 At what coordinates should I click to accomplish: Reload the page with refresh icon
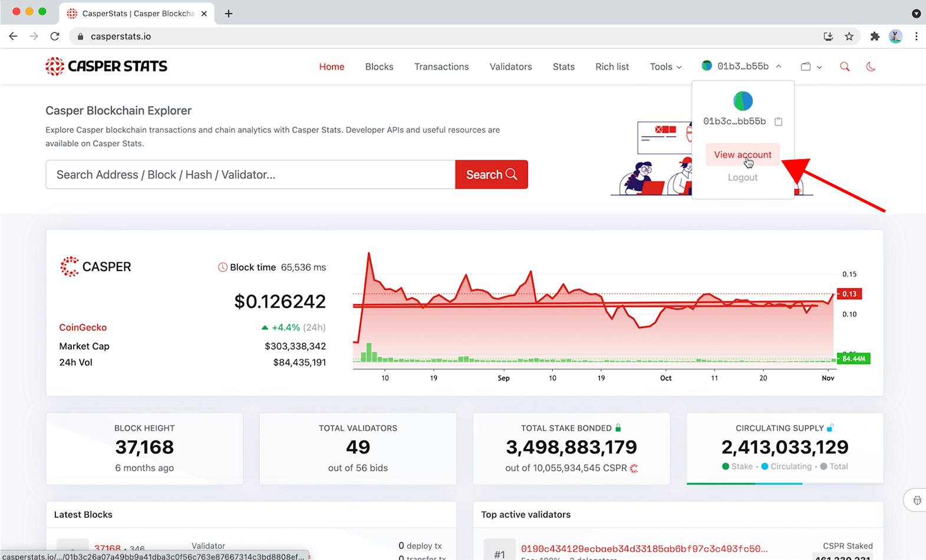tap(55, 36)
